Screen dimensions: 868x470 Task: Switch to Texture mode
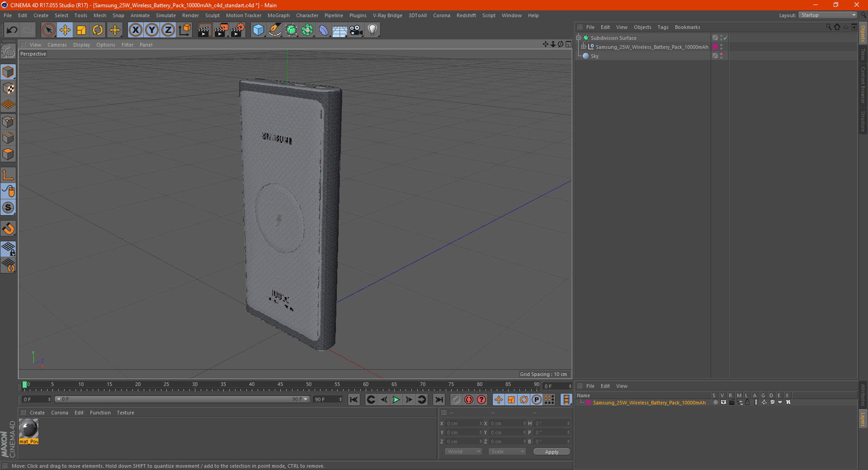8,89
